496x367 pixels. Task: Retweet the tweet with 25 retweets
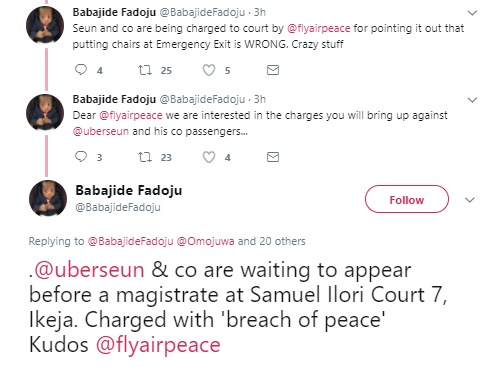click(x=145, y=70)
